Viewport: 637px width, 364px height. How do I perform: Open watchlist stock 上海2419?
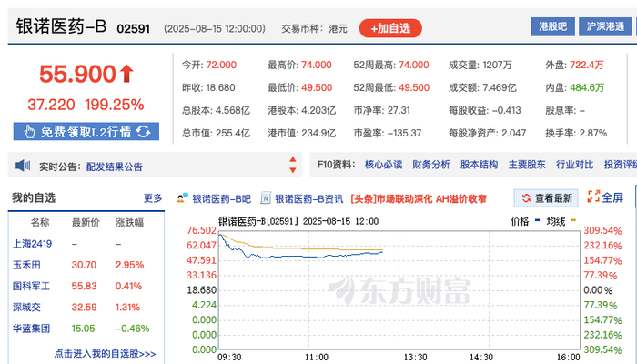(32, 244)
